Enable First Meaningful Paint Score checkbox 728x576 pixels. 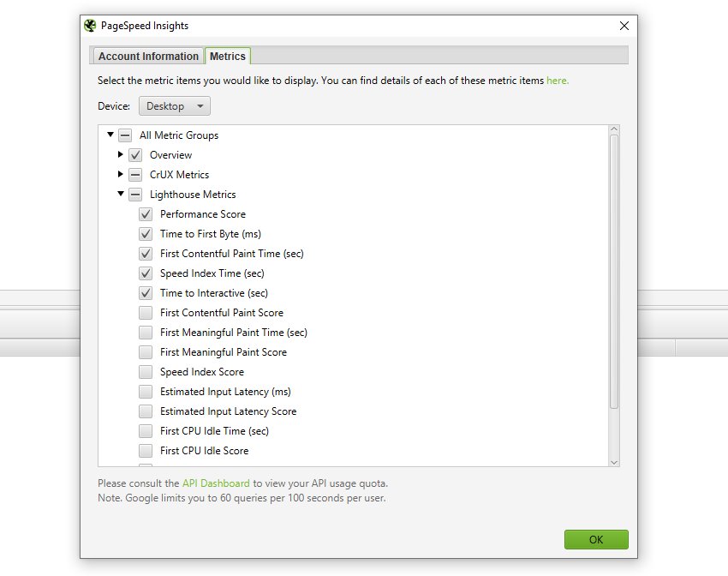(x=146, y=352)
